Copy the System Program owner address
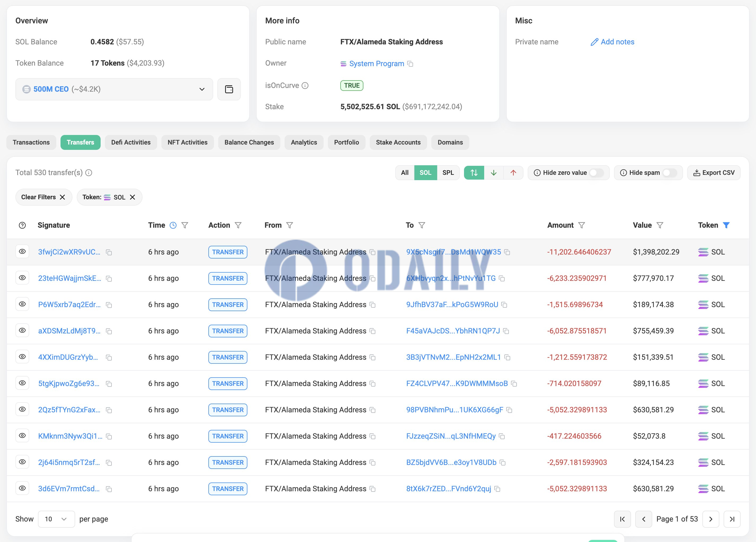The width and height of the screenshot is (756, 542). [x=410, y=64]
